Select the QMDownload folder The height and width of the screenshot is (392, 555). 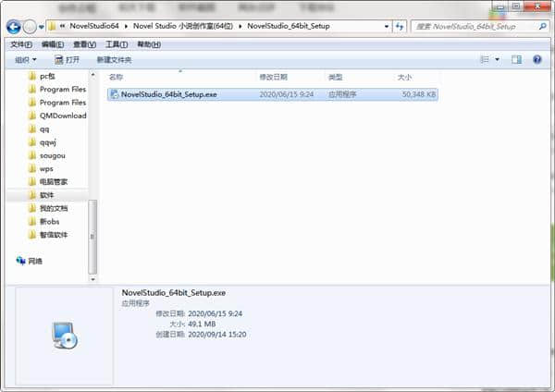click(x=63, y=116)
